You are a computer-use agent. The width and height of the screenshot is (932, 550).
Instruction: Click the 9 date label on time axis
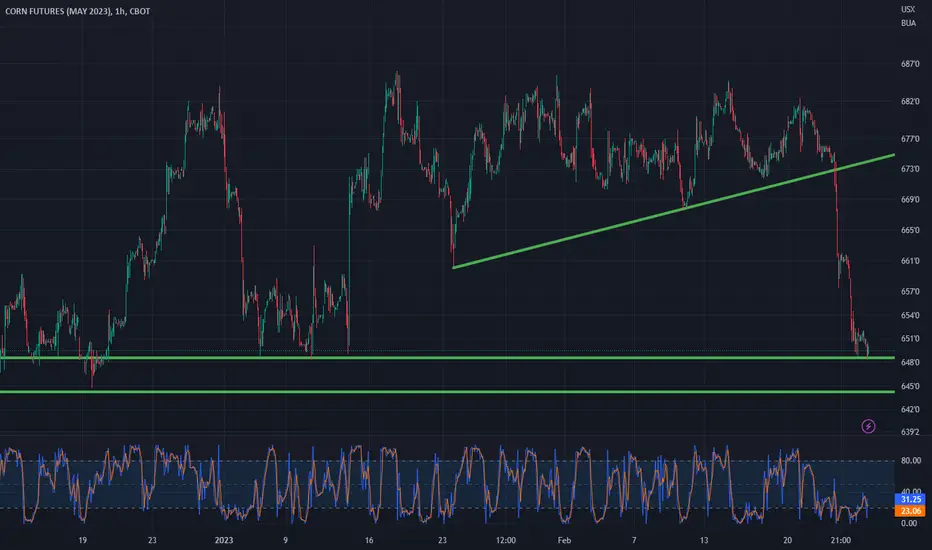pos(285,540)
